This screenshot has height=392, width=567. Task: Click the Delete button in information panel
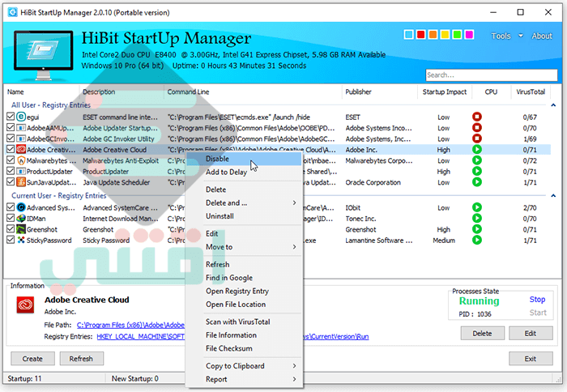coord(483,334)
